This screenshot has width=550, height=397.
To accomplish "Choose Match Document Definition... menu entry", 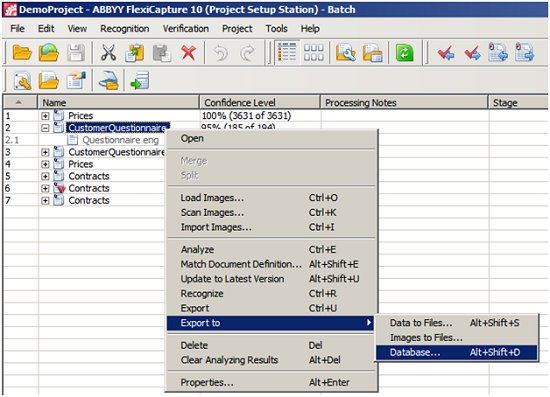I will tap(271, 264).
